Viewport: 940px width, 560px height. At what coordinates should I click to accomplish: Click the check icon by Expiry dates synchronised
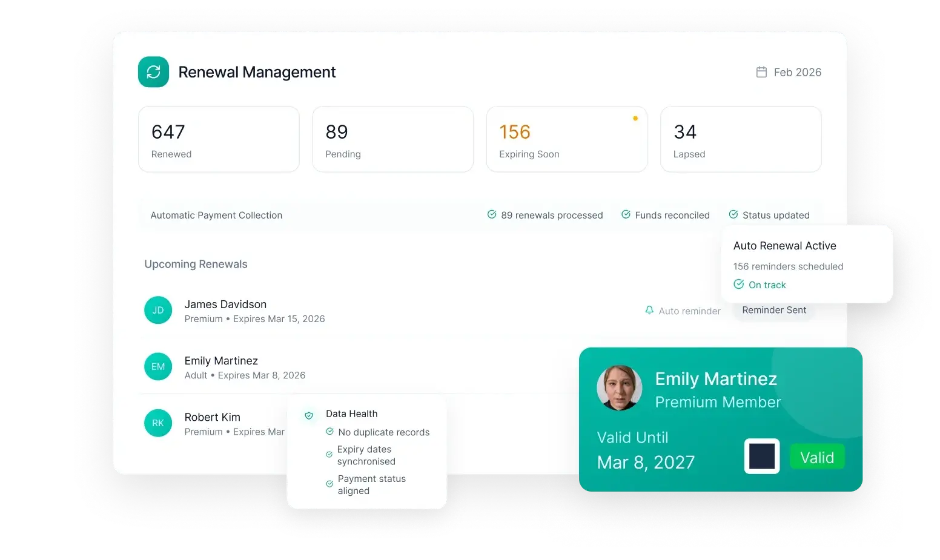click(x=329, y=455)
